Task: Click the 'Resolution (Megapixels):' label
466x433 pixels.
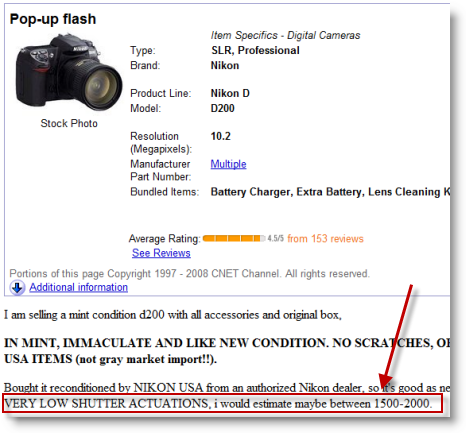Action: pos(161,143)
